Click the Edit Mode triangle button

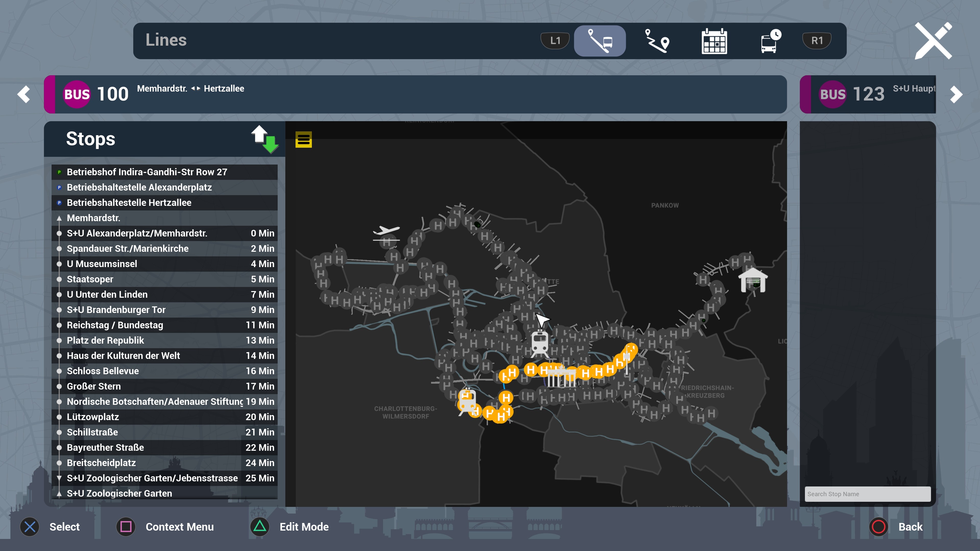click(260, 527)
